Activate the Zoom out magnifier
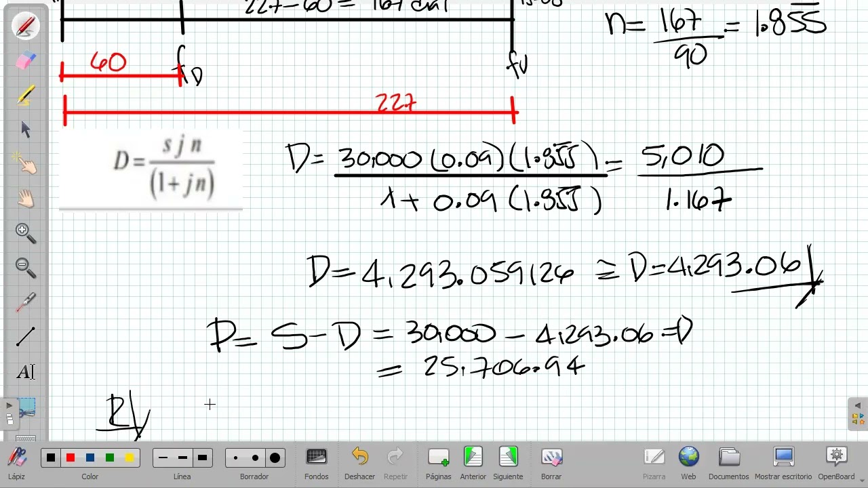Image resolution: width=868 pixels, height=488 pixels. pyautogui.click(x=26, y=268)
